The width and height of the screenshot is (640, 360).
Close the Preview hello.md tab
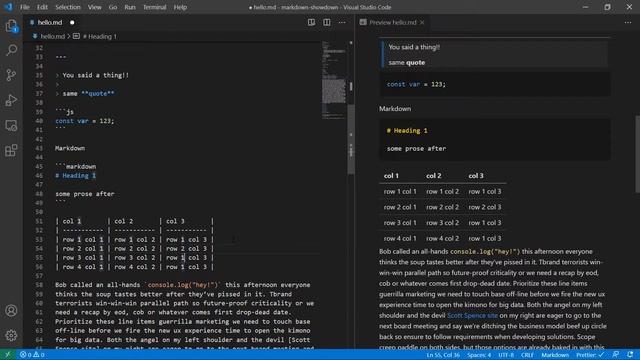point(422,22)
